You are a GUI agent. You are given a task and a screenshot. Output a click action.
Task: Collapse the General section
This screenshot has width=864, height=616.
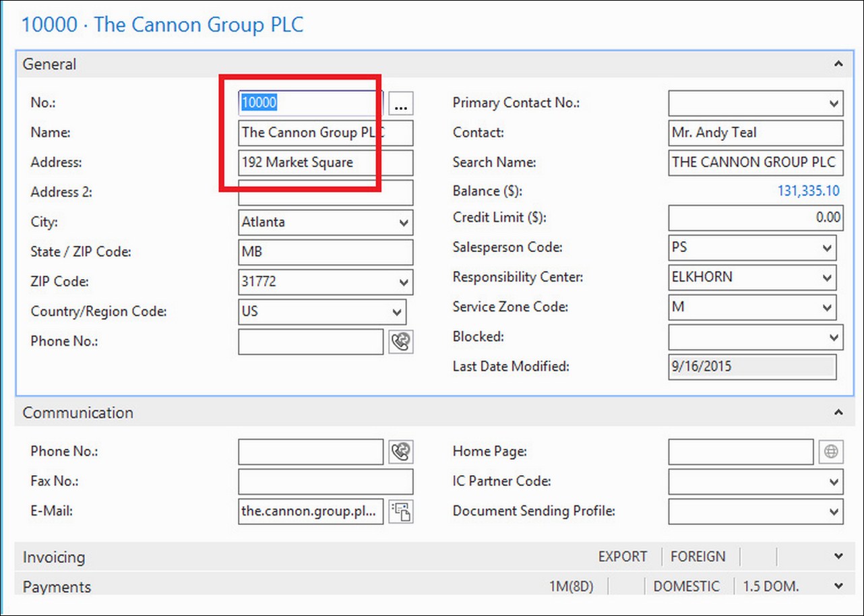coord(838,64)
